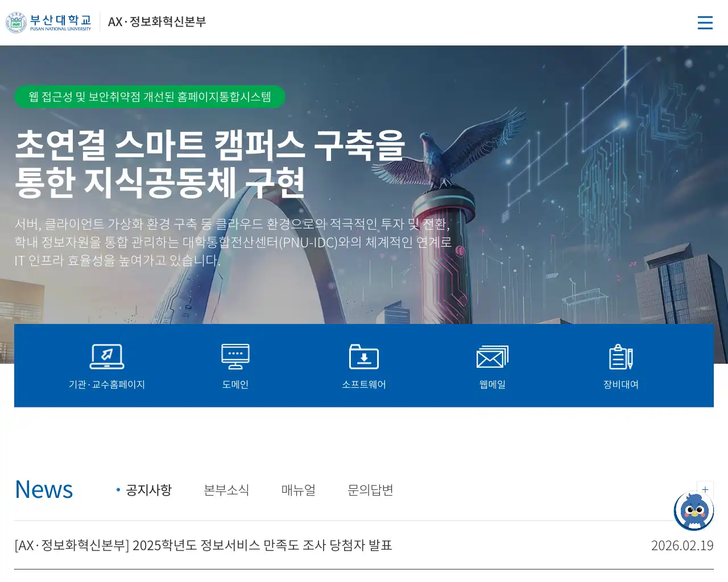728x582 pixels.
Task: Click the 웹메일 text label
Action: pos(491,384)
